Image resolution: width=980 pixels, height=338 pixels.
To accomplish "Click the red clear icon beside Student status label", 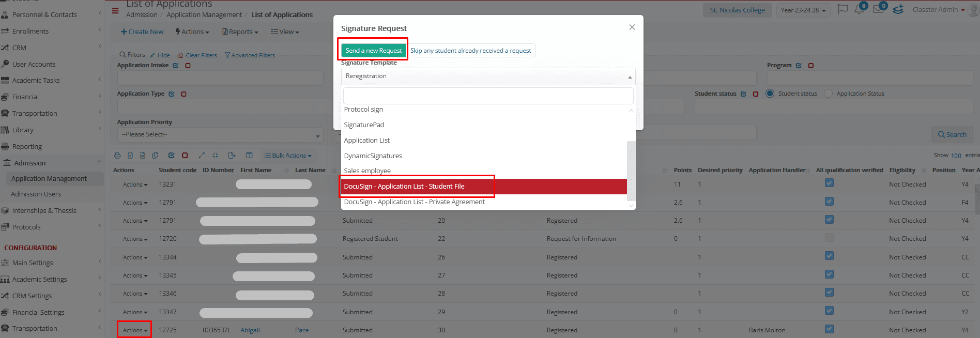I will [756, 94].
